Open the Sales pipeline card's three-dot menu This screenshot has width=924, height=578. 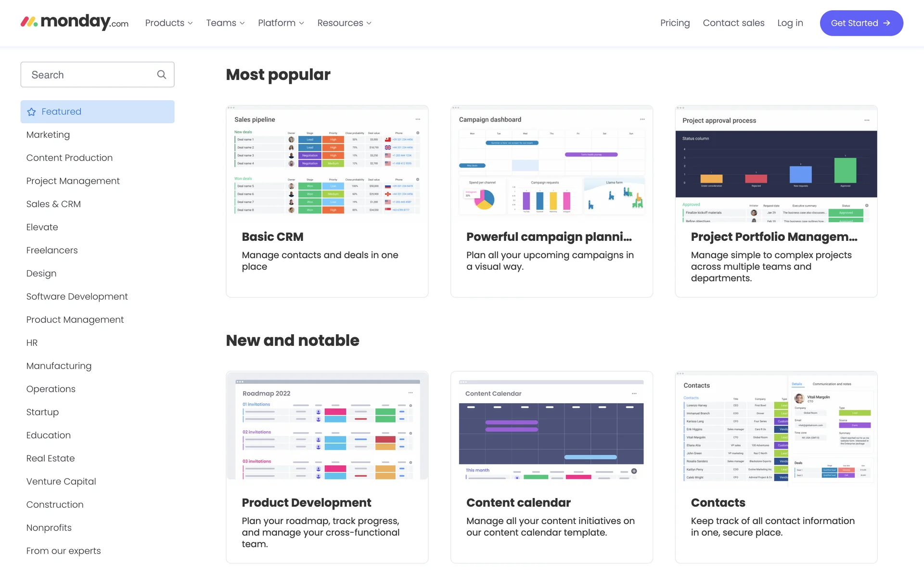[x=418, y=119]
